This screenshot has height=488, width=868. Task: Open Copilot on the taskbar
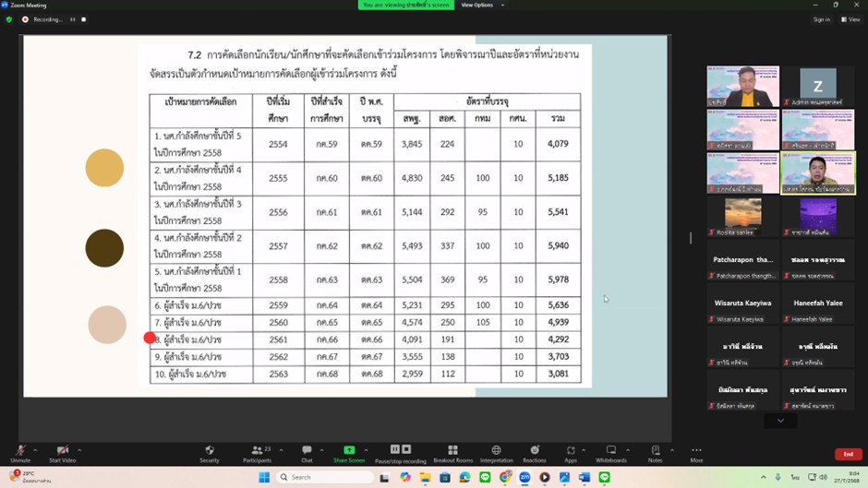click(x=405, y=477)
